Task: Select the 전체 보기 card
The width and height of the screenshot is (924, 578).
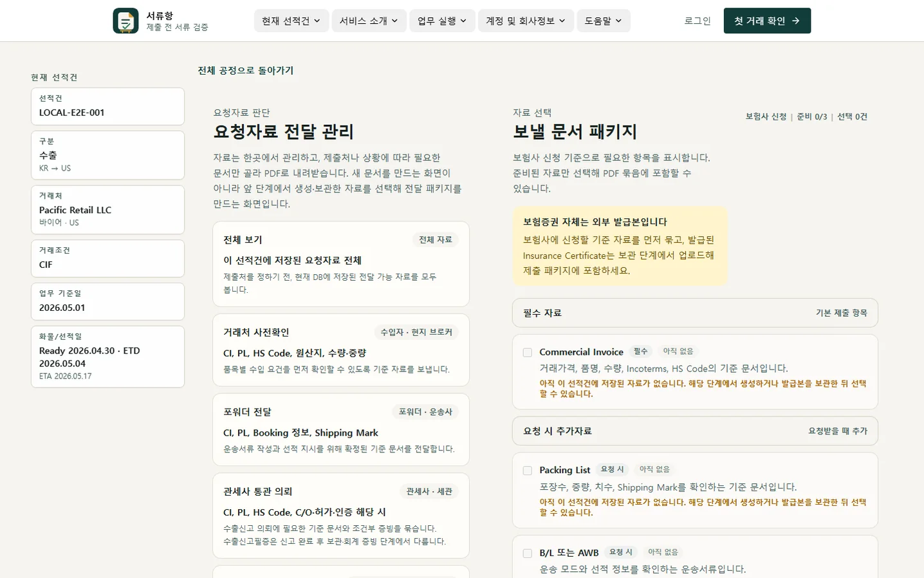Action: (341, 264)
